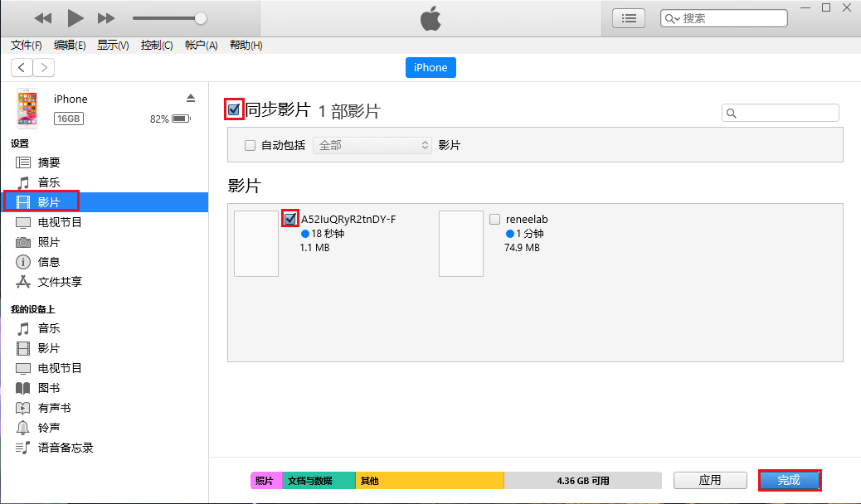
Task: Click the 74.9 MB file size text
Action: tap(523, 248)
